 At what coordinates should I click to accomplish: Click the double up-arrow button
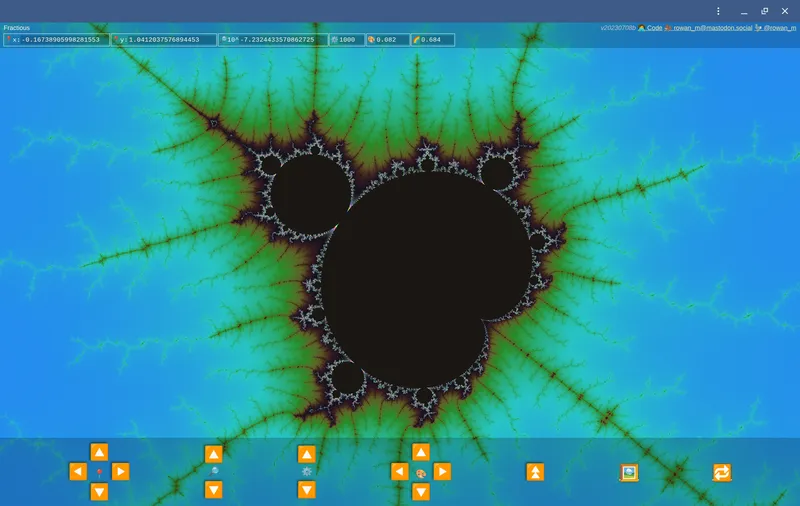click(535, 472)
